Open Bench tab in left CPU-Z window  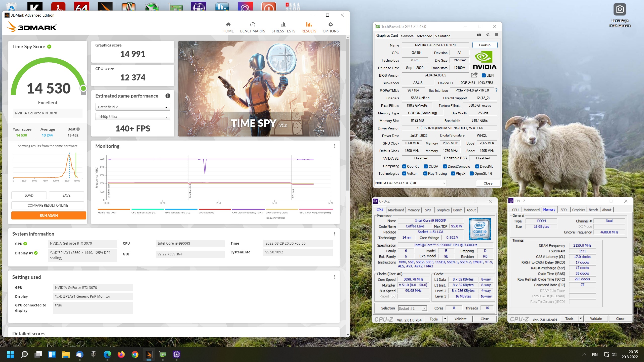[458, 210]
